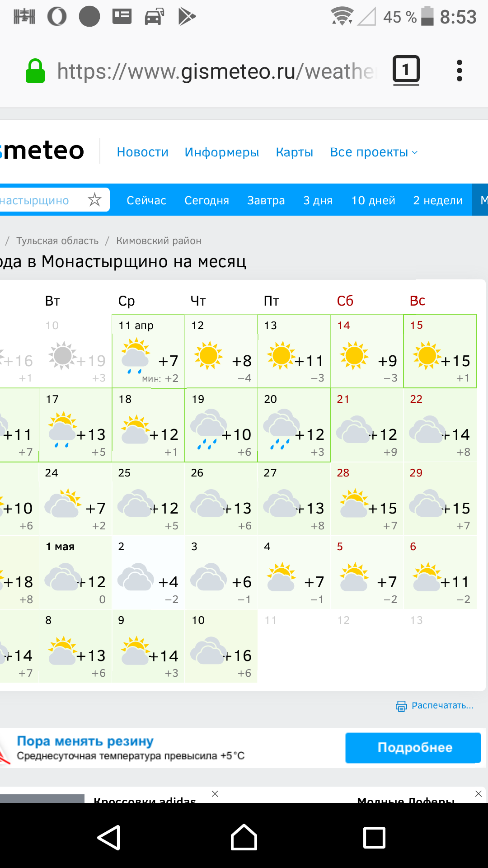Screen dimensions: 488x868
Task: Switch to the Сегодня tab
Action: [206, 200]
